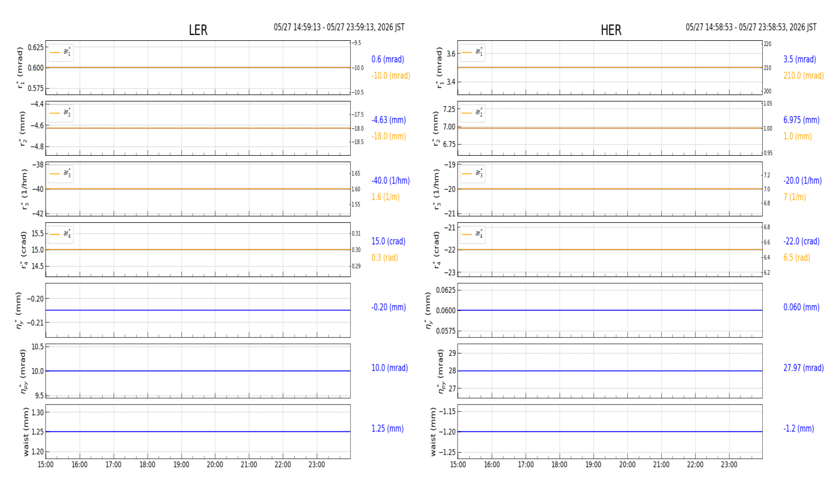Click the r2* (mm) axis label in HER
Viewport: 824px width, 504px height.
pos(435,128)
